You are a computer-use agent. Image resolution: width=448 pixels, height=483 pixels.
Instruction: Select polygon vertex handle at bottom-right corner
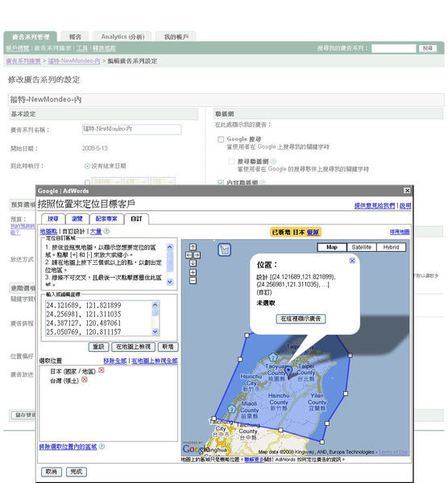click(321, 442)
